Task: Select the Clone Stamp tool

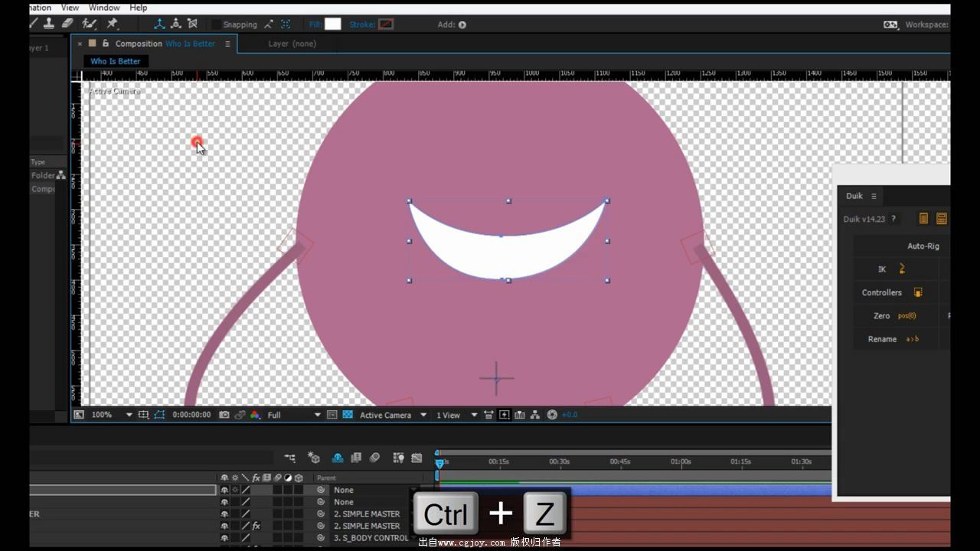Action: tap(51, 24)
